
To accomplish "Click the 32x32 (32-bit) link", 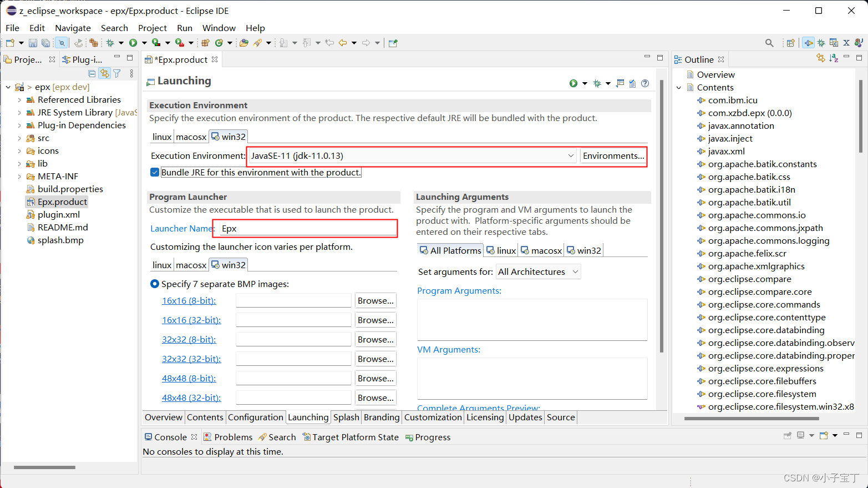I will [191, 359].
